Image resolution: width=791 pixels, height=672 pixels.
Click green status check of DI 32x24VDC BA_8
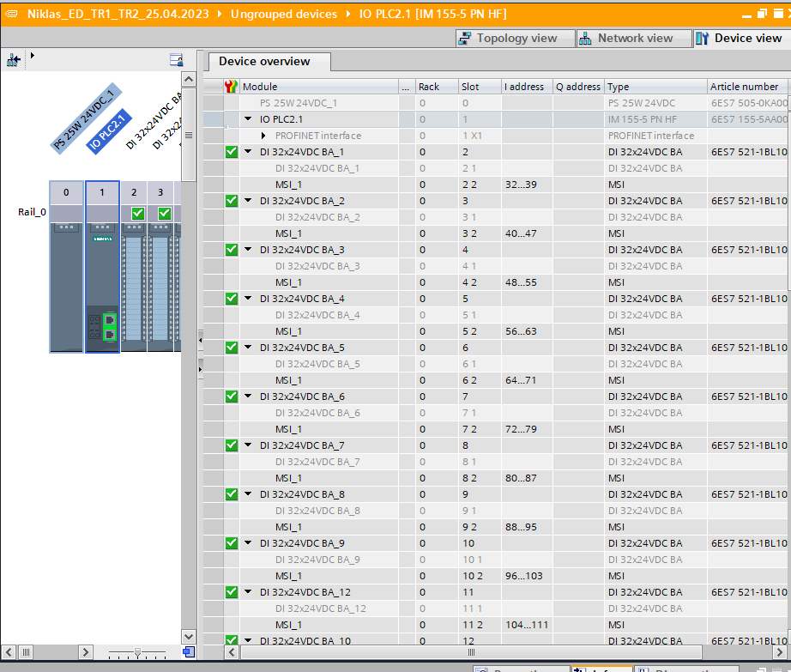(x=232, y=494)
